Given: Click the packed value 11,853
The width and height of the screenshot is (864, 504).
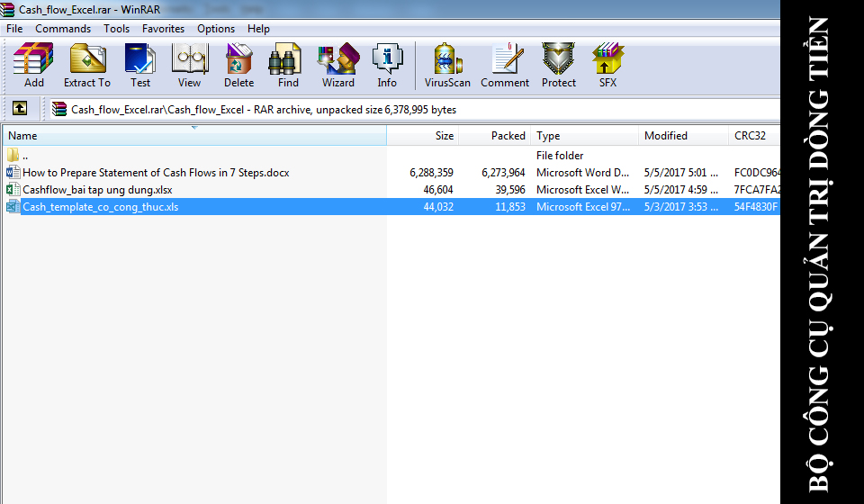Looking at the screenshot, I should (511, 207).
